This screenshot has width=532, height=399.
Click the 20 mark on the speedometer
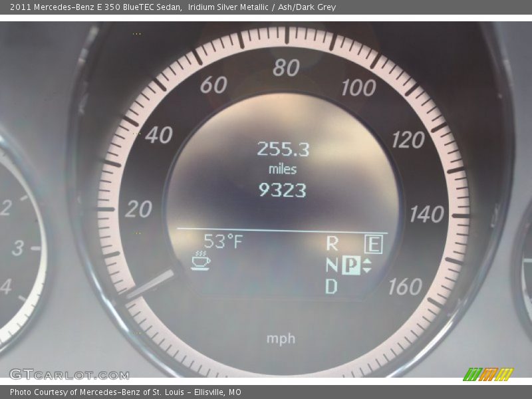138,209
